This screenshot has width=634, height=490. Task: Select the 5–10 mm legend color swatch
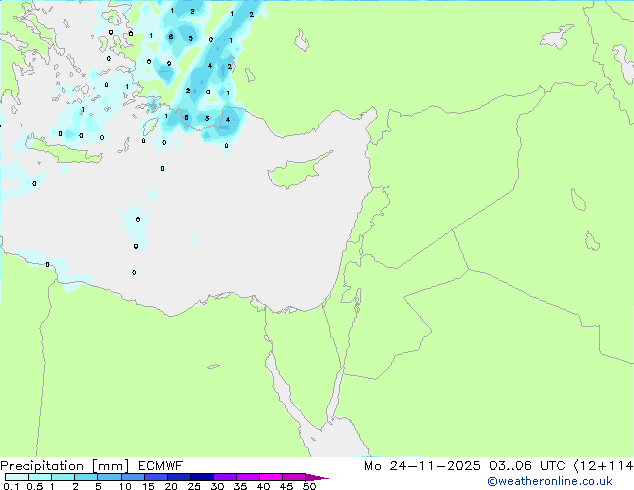[x=109, y=477]
